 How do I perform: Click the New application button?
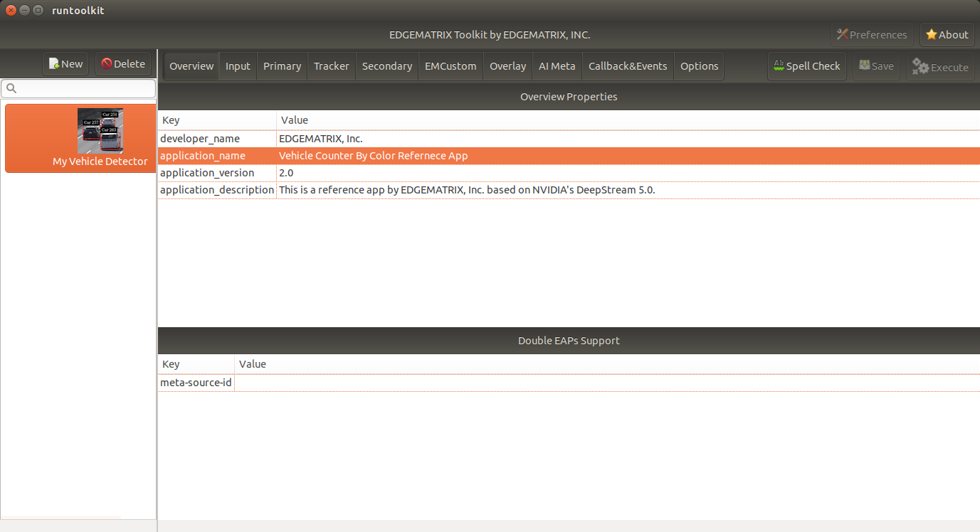point(65,64)
